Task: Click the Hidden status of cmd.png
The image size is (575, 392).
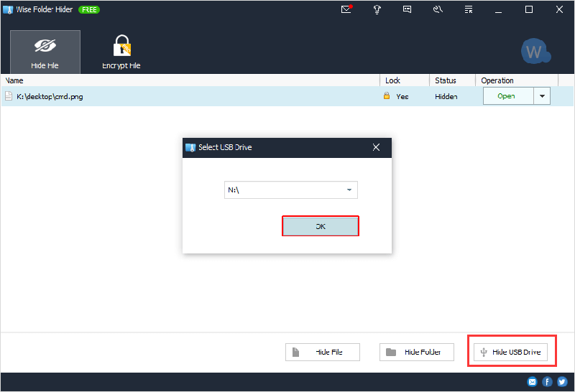Action: coord(446,96)
